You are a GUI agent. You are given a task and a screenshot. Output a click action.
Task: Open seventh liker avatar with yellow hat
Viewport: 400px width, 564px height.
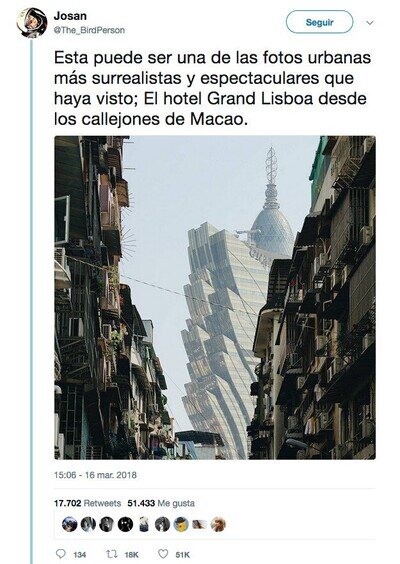[x=181, y=524]
